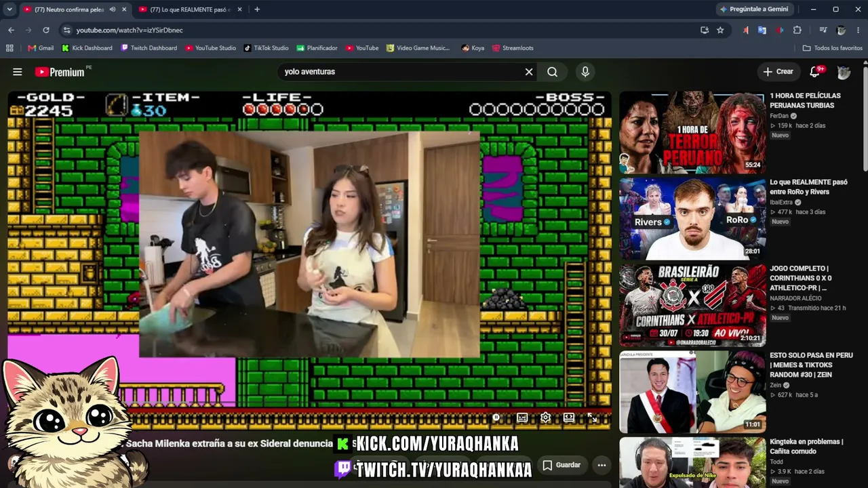Close the 'Neutro confirma pelea' tab
This screenshot has width=868, height=488.
tap(124, 9)
